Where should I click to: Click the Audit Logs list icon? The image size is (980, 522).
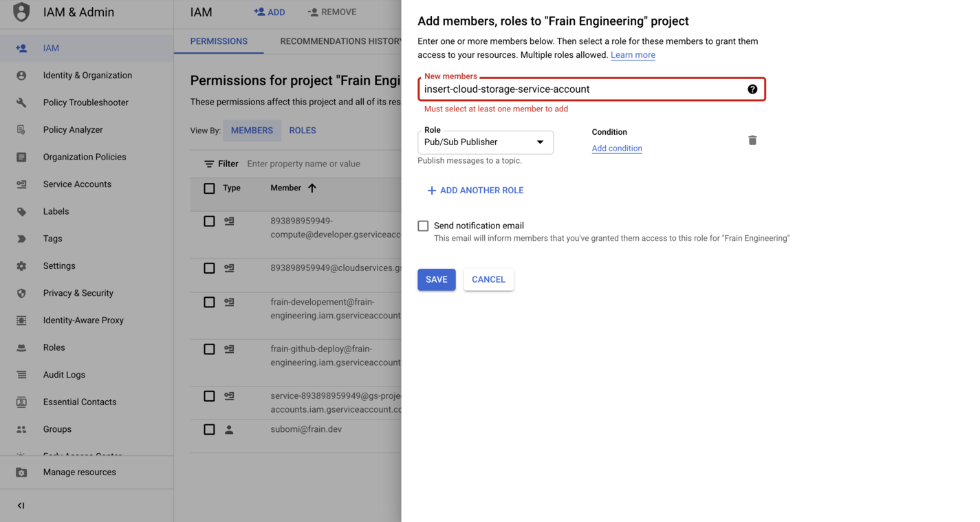[21, 375]
